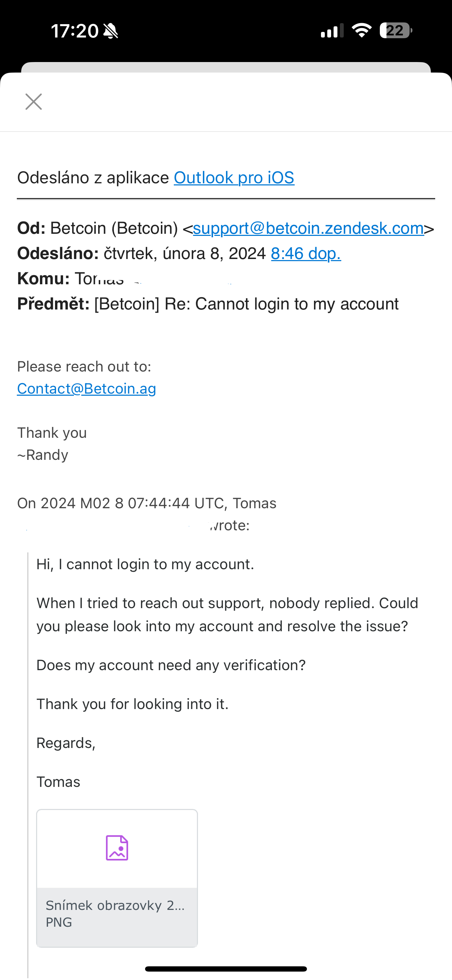Tap the 8:46 dop. time link
The width and height of the screenshot is (452, 980).
coord(306,253)
